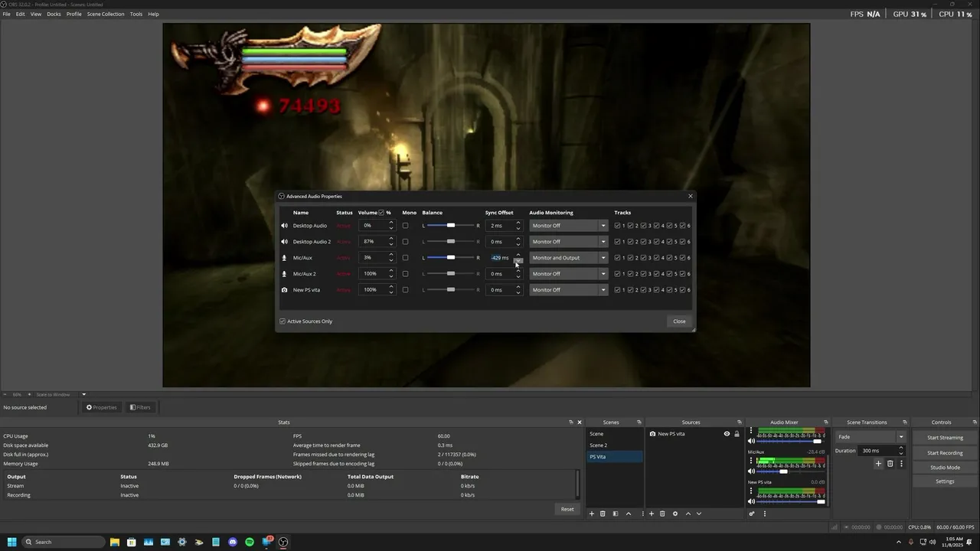Open the Fade transition dropdown

(871, 437)
